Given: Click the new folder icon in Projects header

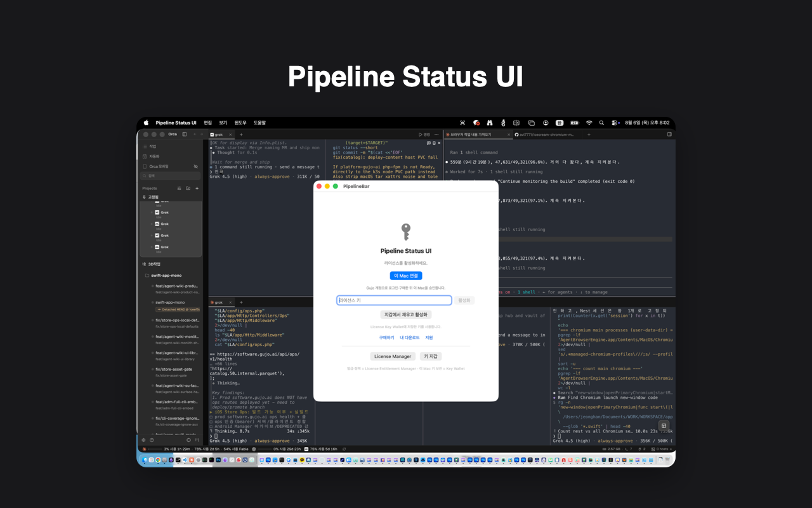Looking at the screenshot, I should [188, 188].
